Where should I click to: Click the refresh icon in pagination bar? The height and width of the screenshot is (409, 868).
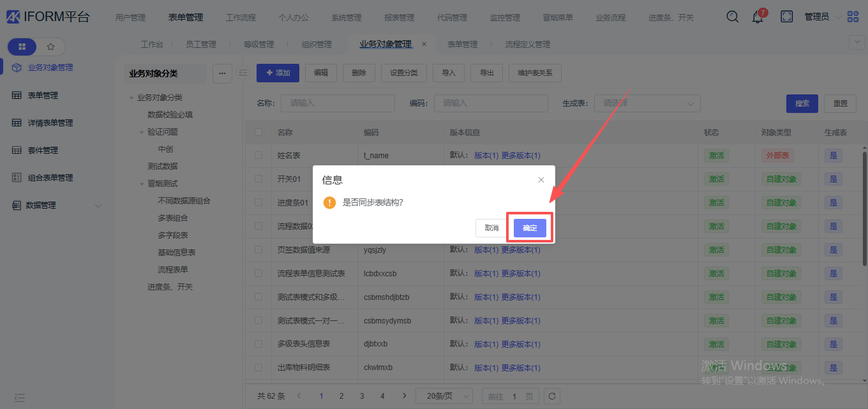tap(551, 396)
